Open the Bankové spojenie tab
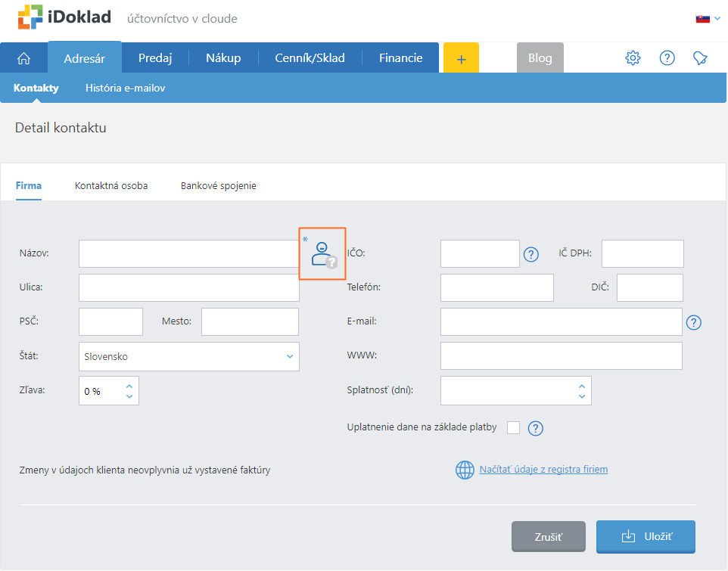 (x=218, y=186)
